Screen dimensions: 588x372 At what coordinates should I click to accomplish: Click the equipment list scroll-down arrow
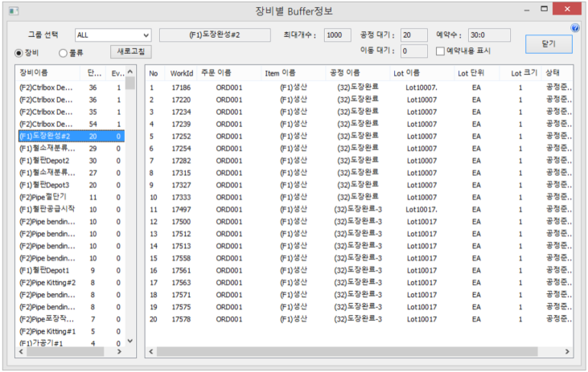[130, 341]
